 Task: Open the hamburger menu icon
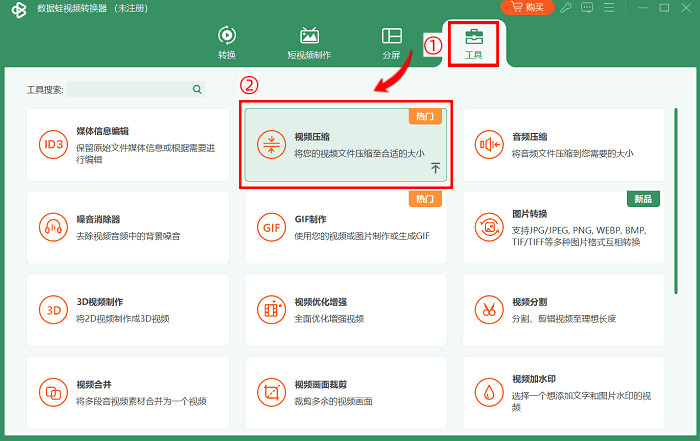pos(609,8)
